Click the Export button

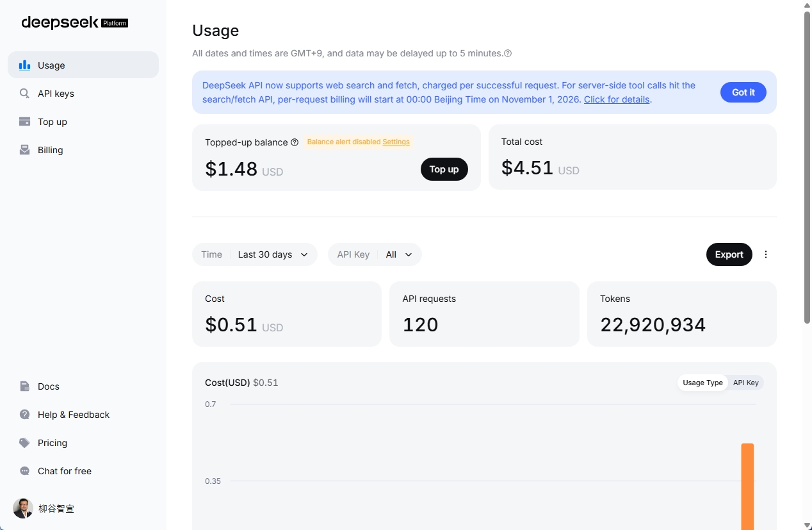coord(729,254)
